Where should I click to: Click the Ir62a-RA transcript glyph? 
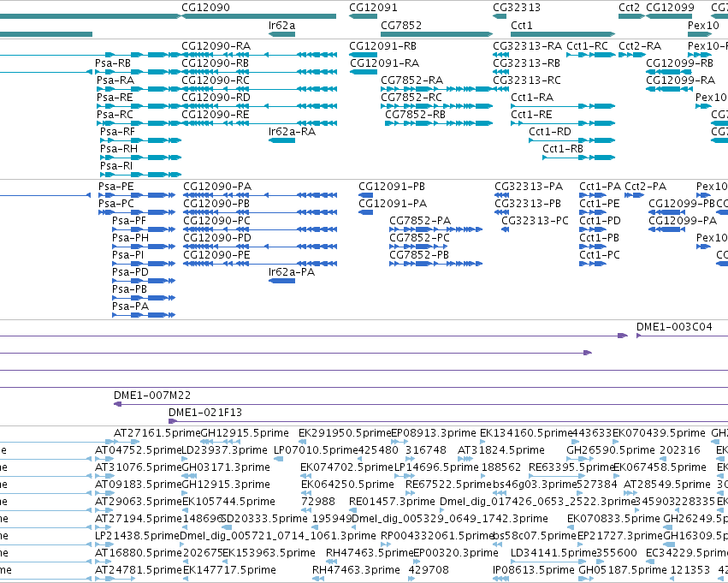coord(281,140)
